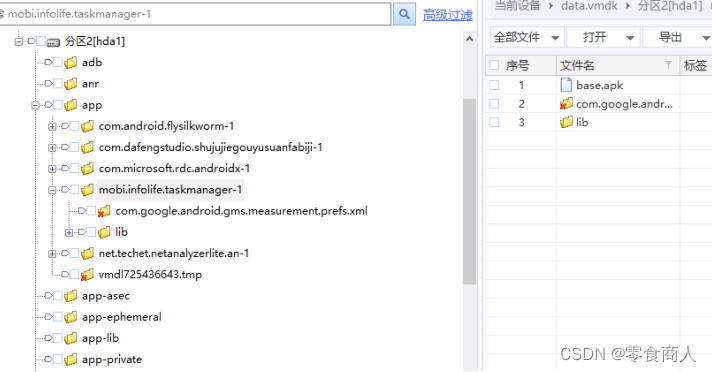Expand the com.android.flysilkworm-1 node

(52, 127)
